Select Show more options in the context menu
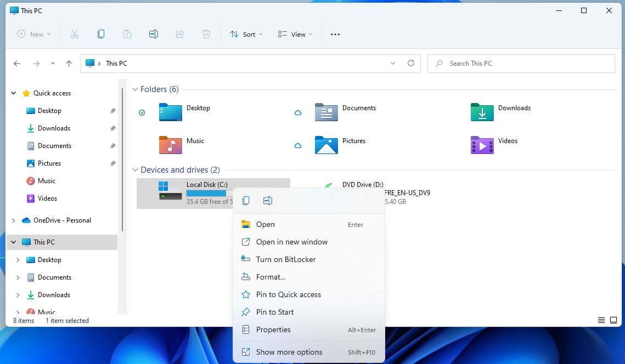 (289, 352)
